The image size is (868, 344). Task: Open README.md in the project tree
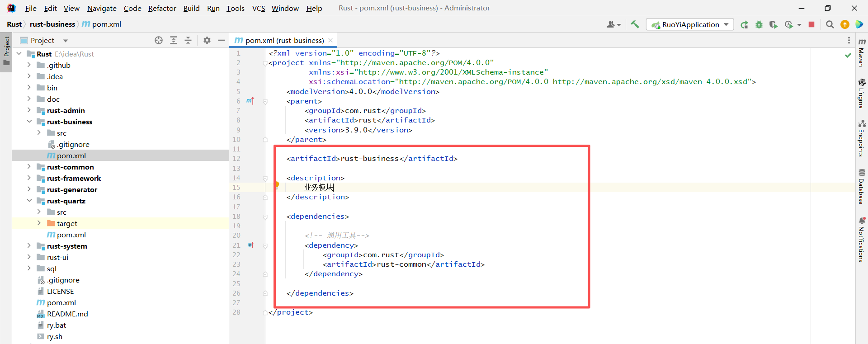pos(67,314)
